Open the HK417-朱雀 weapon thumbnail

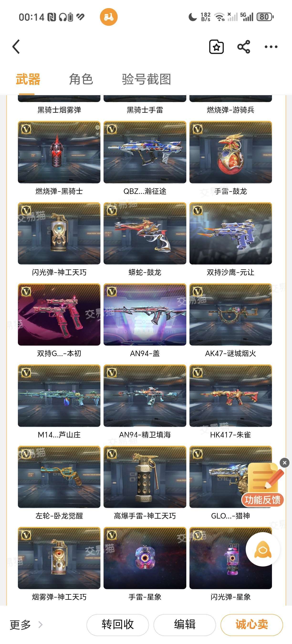pos(230,395)
